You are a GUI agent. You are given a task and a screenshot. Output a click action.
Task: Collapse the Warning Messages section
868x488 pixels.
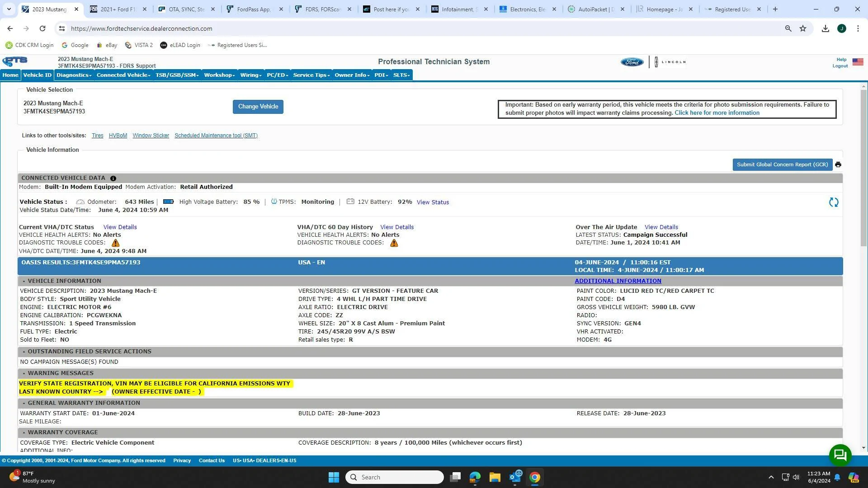tap(24, 373)
